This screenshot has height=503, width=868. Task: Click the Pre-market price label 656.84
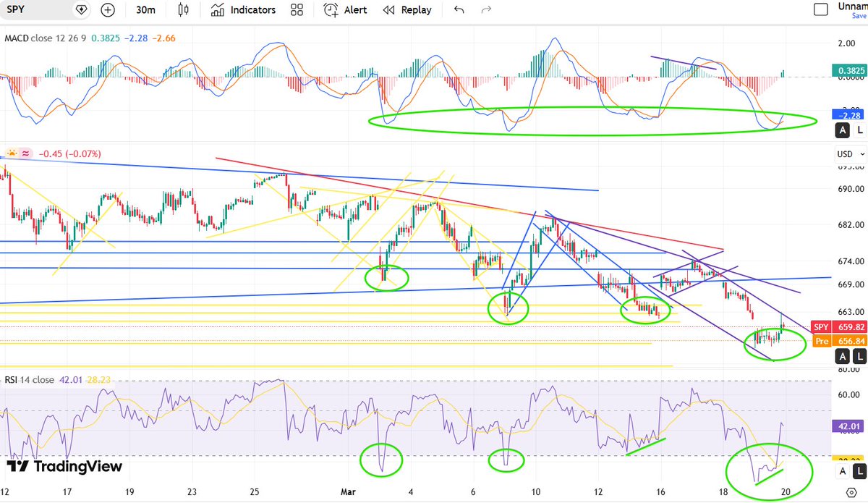(x=839, y=341)
